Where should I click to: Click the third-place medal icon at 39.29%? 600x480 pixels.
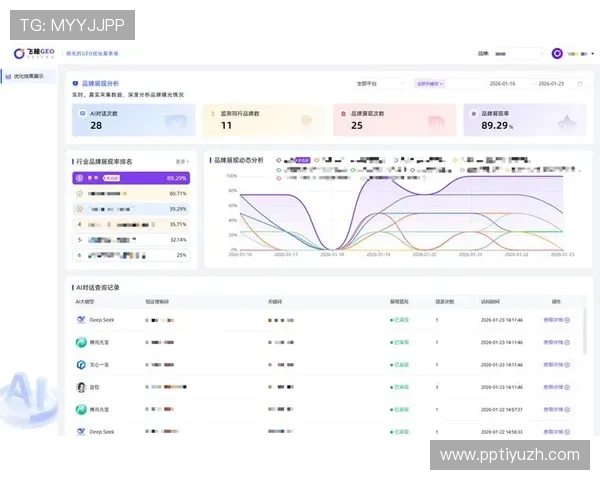coord(80,209)
